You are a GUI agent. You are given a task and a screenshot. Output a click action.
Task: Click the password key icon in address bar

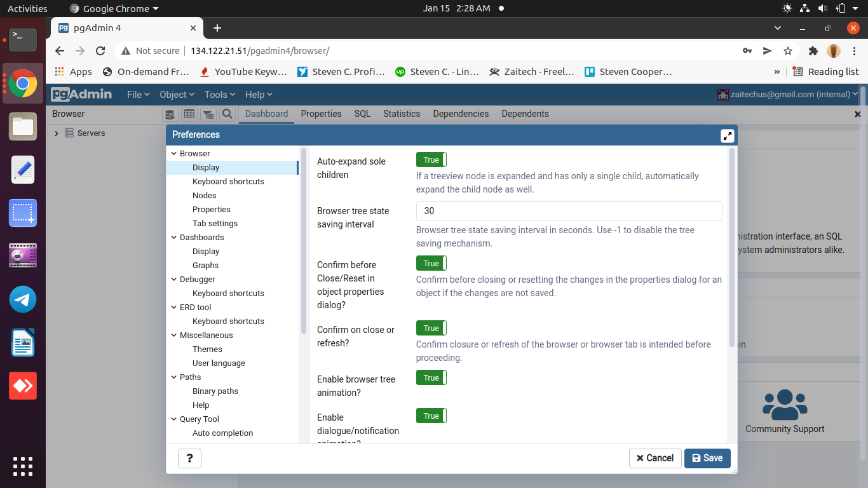747,51
